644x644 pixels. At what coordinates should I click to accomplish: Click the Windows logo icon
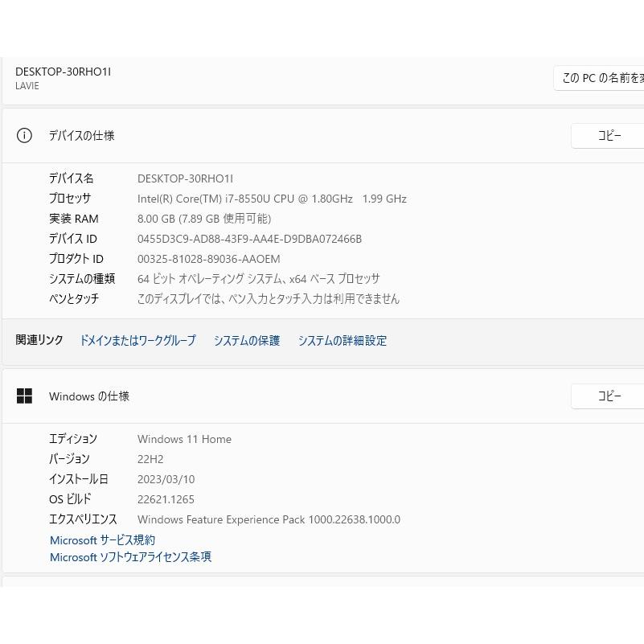pos(24,396)
